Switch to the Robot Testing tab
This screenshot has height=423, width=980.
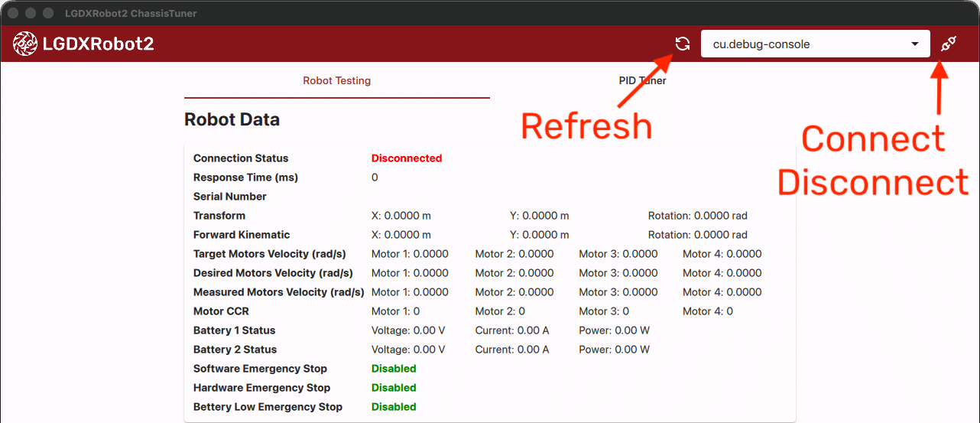point(337,80)
